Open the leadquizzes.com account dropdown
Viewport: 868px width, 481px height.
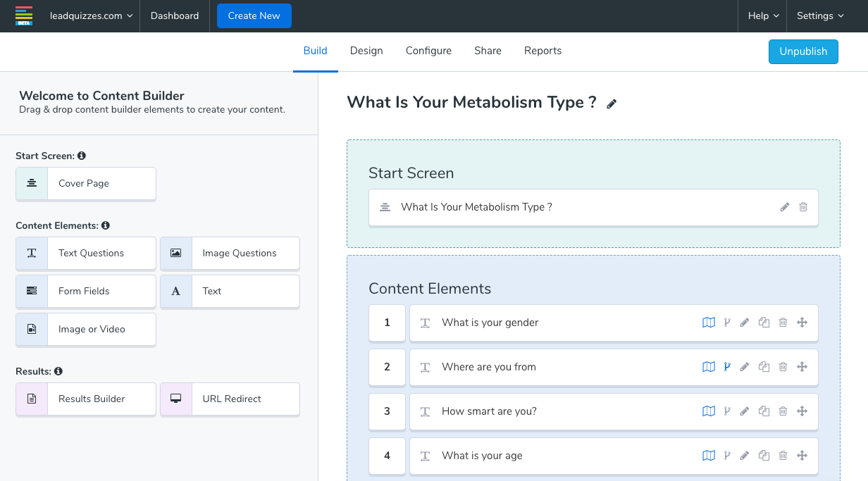tap(91, 15)
